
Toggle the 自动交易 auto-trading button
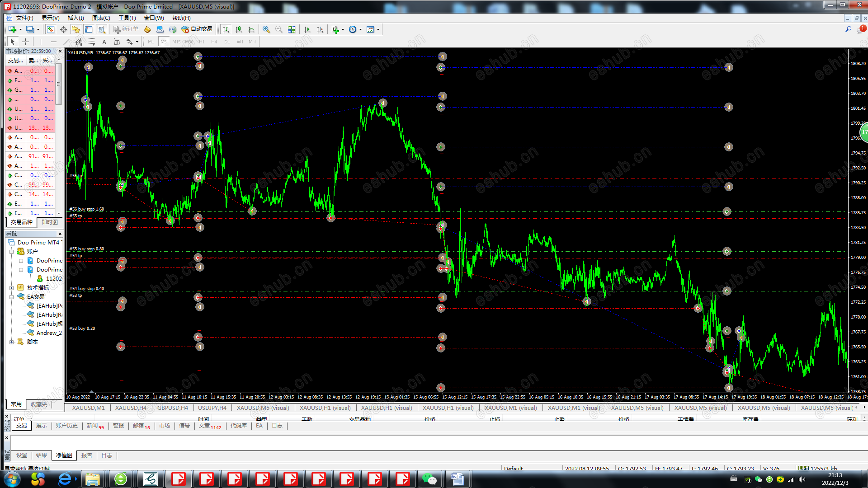(197, 29)
